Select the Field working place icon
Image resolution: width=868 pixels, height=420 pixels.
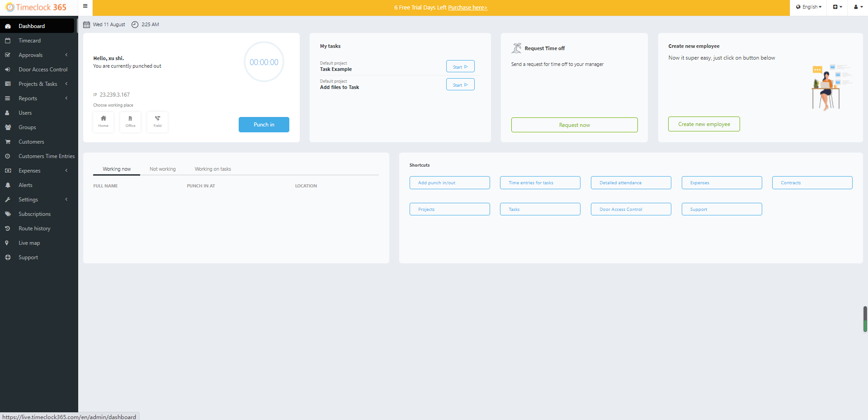157,121
